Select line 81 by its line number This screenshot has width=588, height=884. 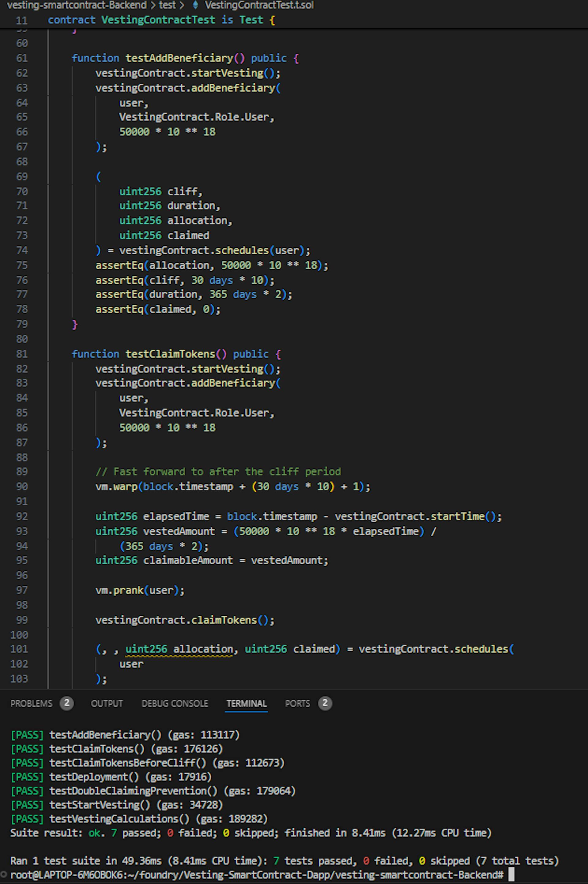click(22, 354)
